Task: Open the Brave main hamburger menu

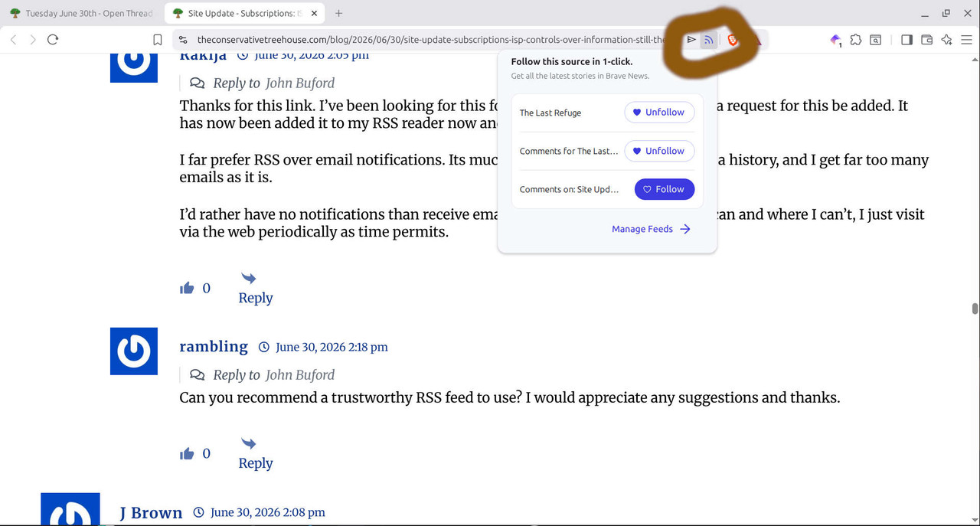Action: coord(966,40)
